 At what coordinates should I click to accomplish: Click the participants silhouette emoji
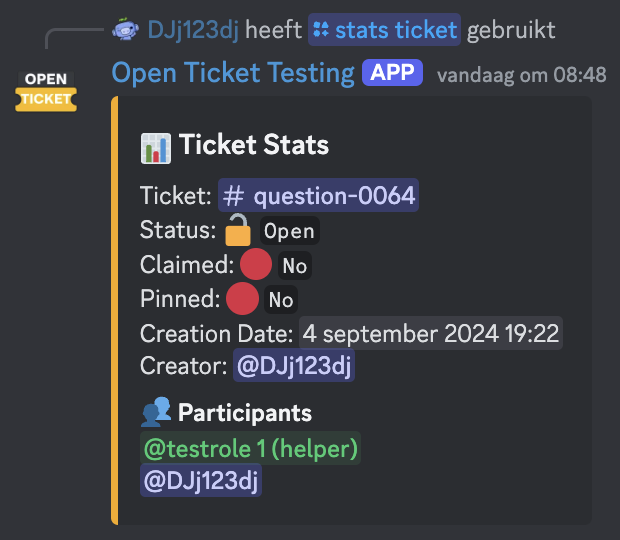coord(156,412)
